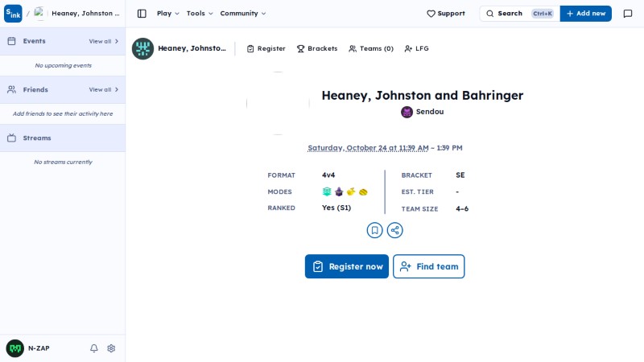Open settings gear icon
The height and width of the screenshot is (362, 644).
pos(111,348)
